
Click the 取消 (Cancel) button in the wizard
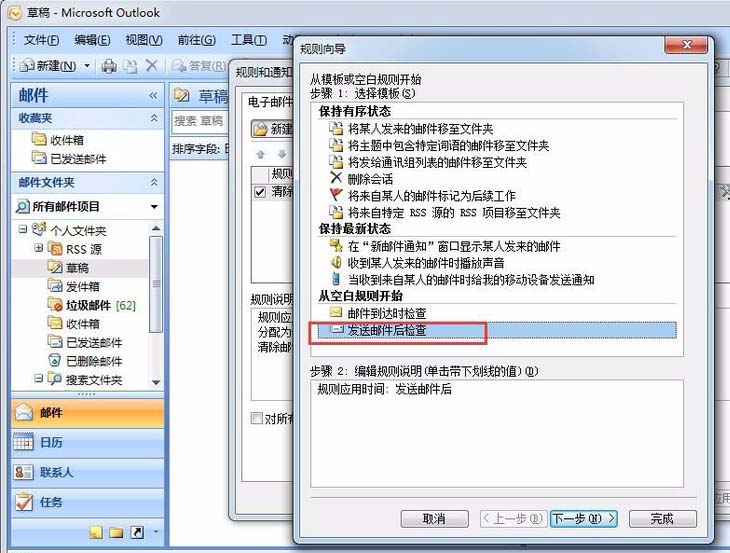(x=434, y=519)
